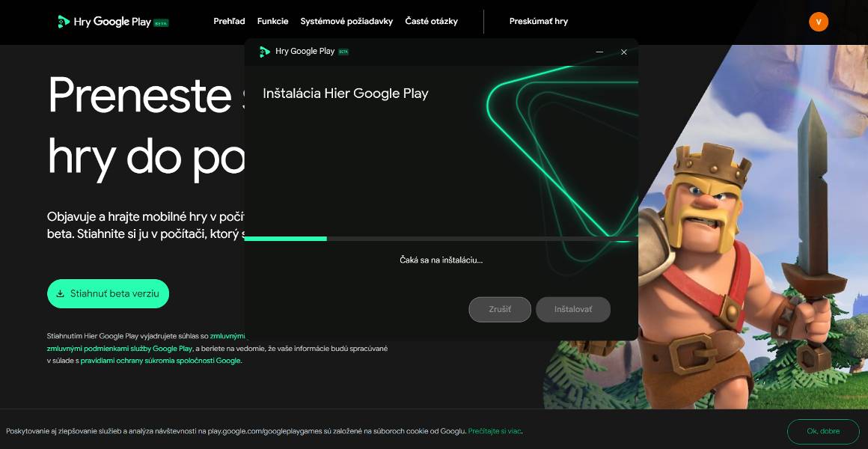Open pravidlami ochrany súkromia spoločnosti Google link

(x=161, y=361)
